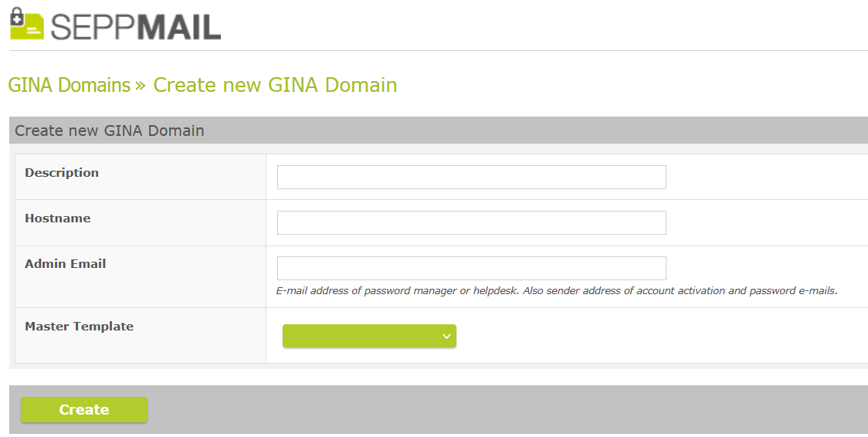Click the SEPPMAIL wordmark text
Viewport: 868px width, 437px height.
[136, 26]
